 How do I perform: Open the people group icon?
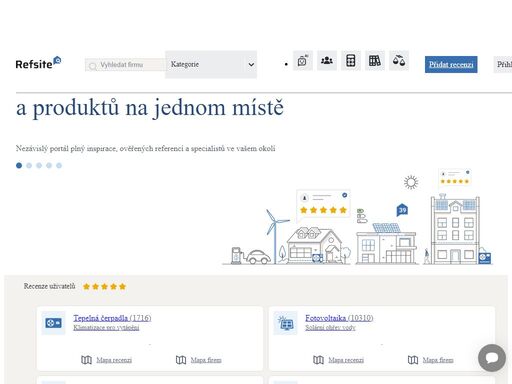(327, 61)
